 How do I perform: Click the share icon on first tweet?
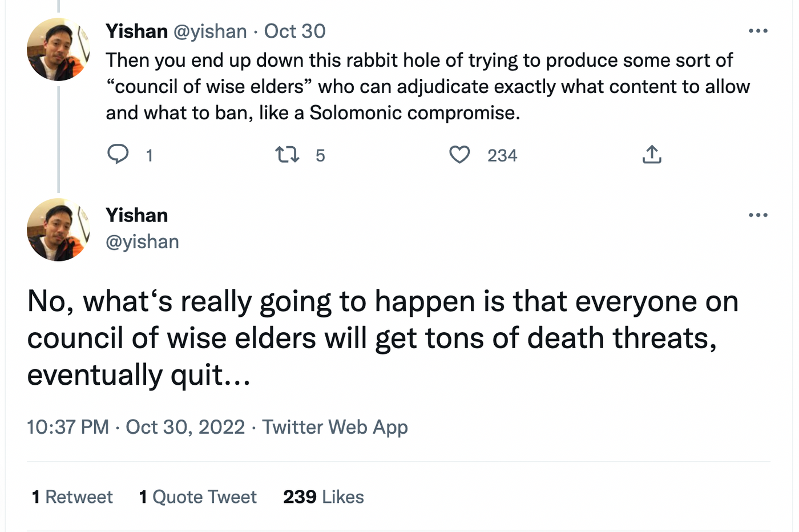point(652,155)
